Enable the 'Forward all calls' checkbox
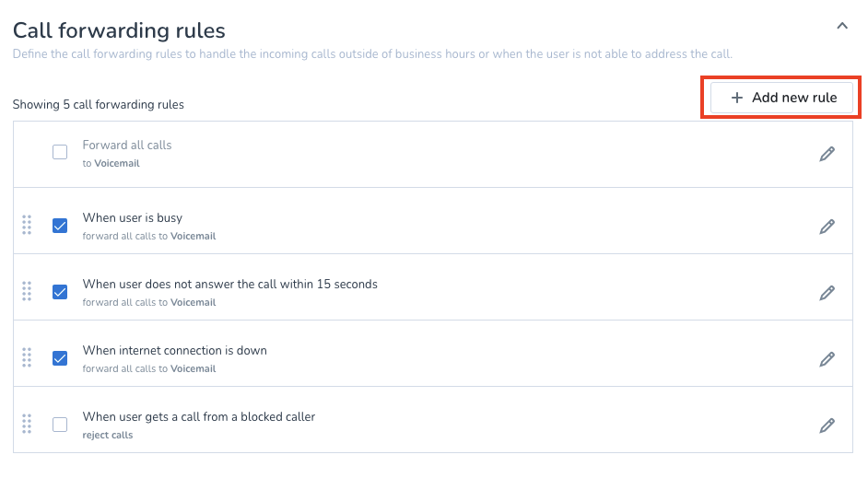Screen dimensions: 868x478 point(60,153)
